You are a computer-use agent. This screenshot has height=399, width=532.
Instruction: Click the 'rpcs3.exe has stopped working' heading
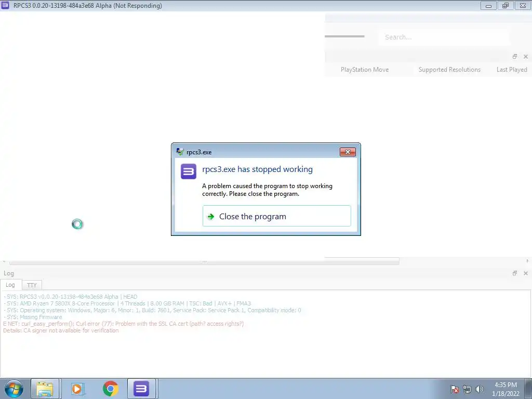258,169
